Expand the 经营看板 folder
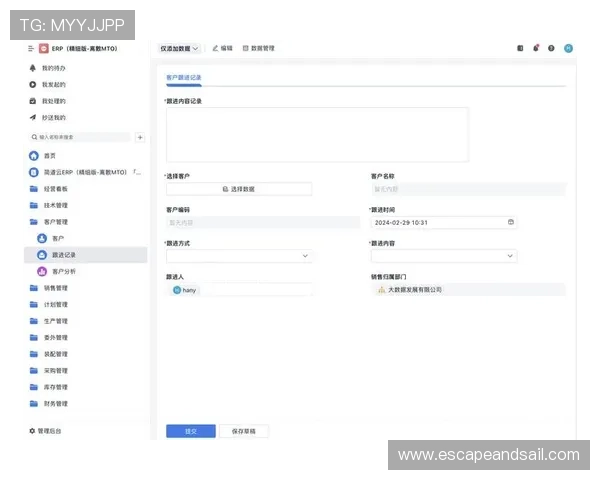The height and width of the screenshot is (480, 600). click(49, 189)
